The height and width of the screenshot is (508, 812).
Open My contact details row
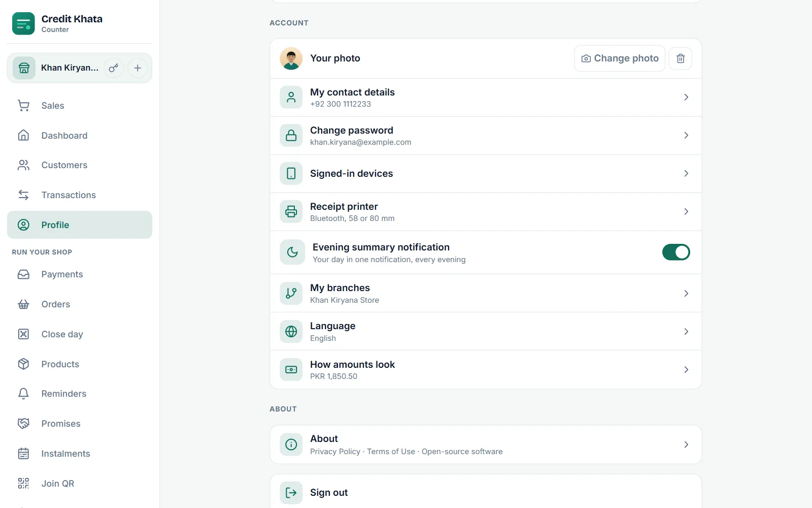click(486, 98)
